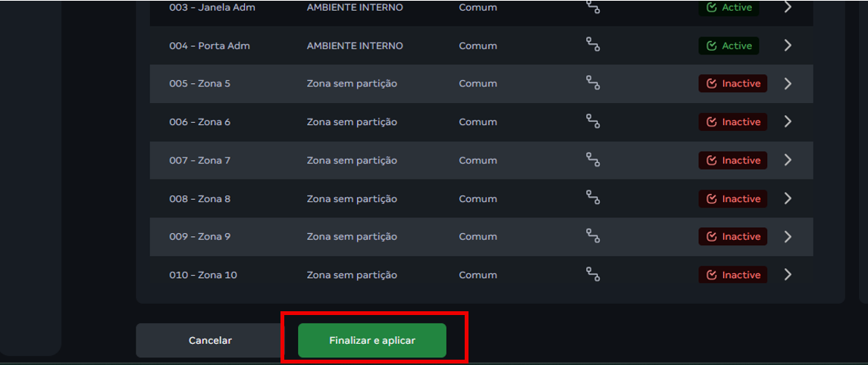Viewport: 868px width, 365px height.
Task: Toggle the Inactive status of Zona 10
Action: (x=732, y=275)
